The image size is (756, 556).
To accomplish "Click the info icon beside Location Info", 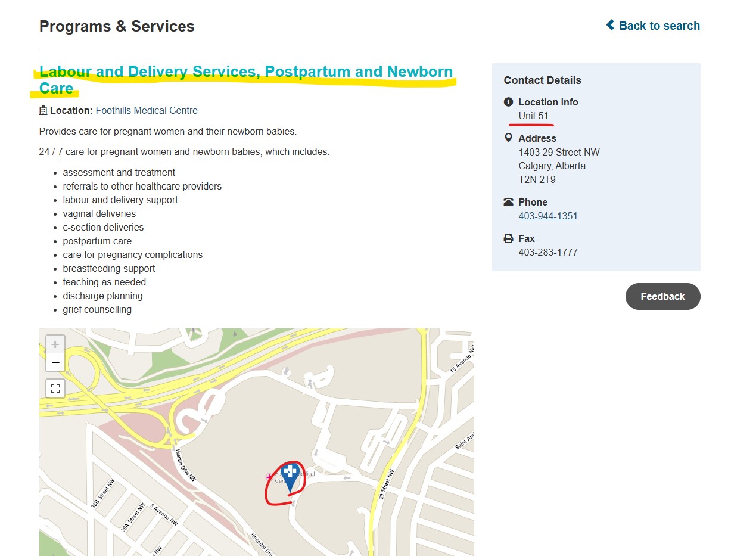I will coord(509,102).
